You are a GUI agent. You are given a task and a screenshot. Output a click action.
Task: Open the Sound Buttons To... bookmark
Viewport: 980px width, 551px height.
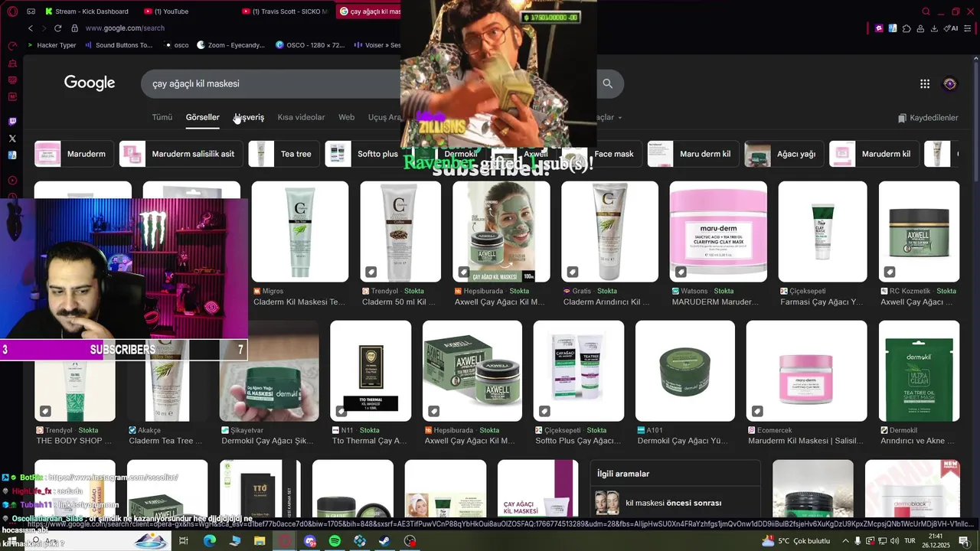point(119,45)
